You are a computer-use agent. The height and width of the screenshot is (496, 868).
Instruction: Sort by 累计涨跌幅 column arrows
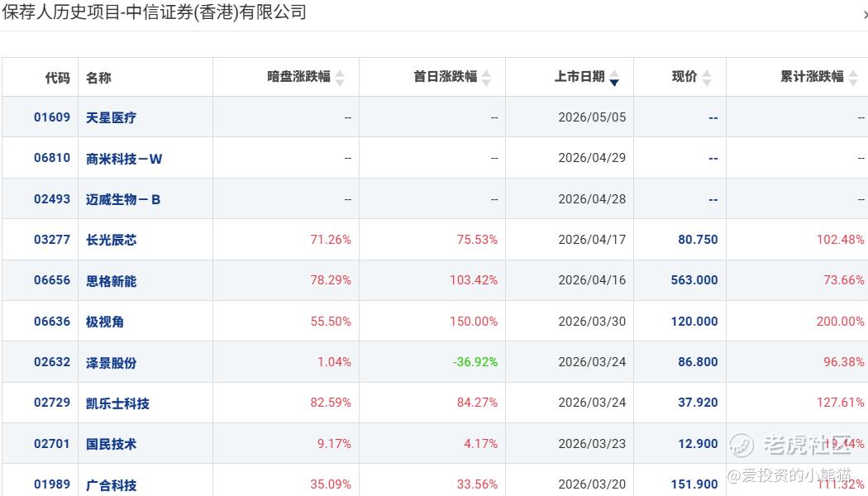point(853,78)
